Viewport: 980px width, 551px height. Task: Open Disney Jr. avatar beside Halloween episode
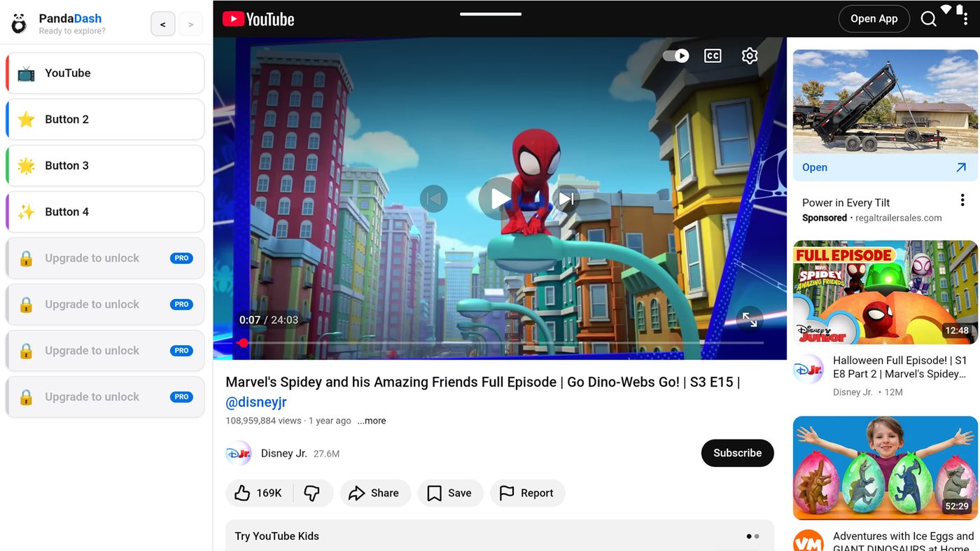coord(808,369)
